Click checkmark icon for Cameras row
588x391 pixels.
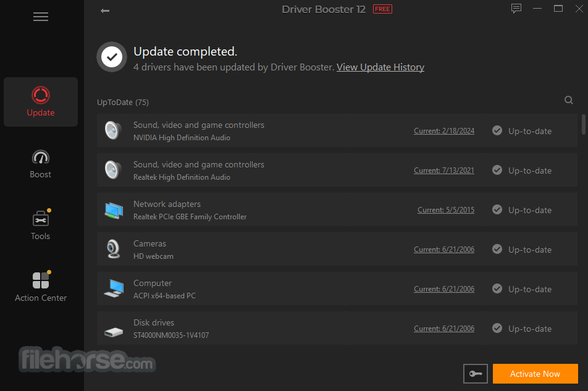(497, 250)
